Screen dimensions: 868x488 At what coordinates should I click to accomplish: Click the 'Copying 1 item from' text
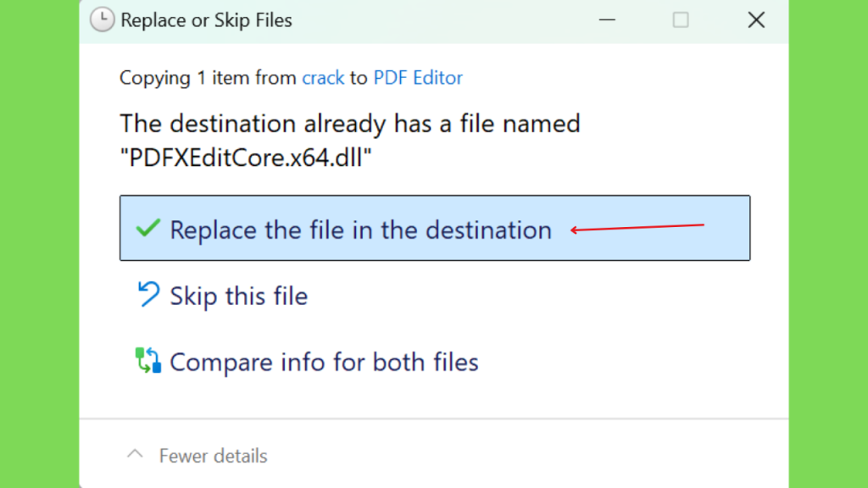pos(209,77)
